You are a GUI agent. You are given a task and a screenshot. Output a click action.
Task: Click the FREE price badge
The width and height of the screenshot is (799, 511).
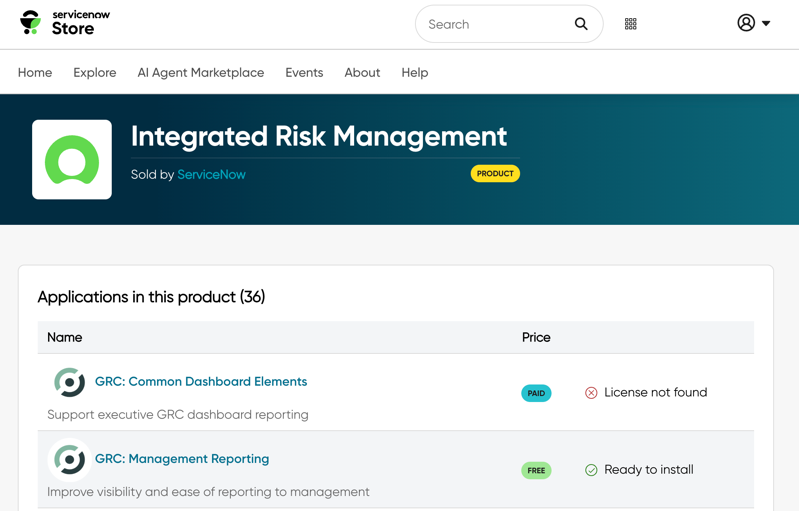536,470
